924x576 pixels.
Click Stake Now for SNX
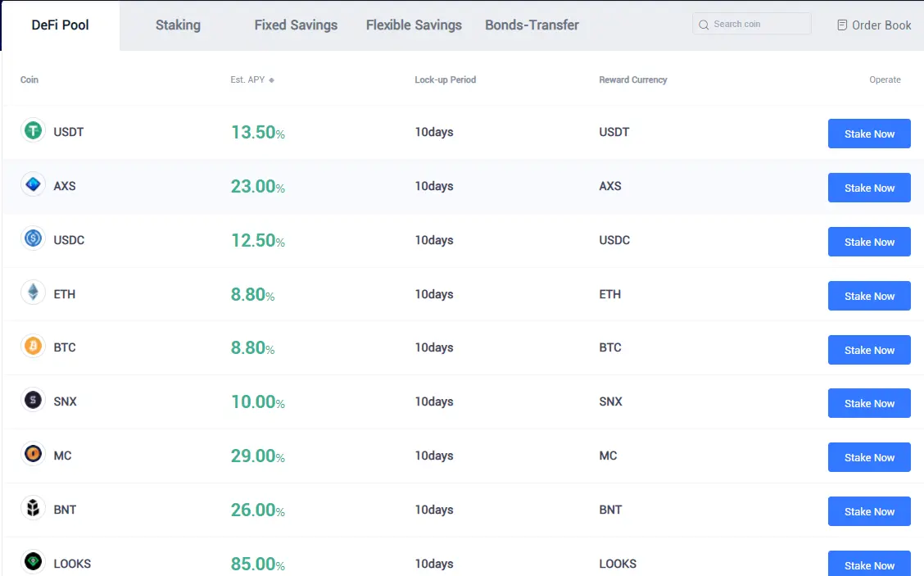869,403
